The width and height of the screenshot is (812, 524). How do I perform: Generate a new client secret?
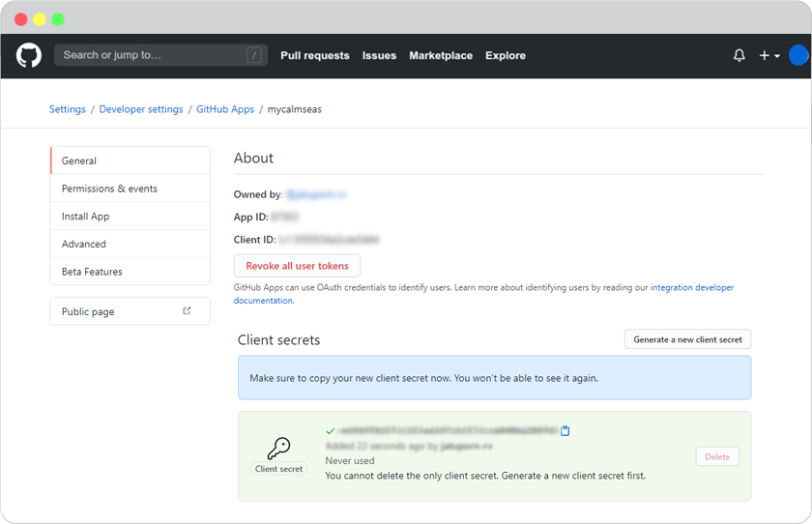[x=687, y=339]
